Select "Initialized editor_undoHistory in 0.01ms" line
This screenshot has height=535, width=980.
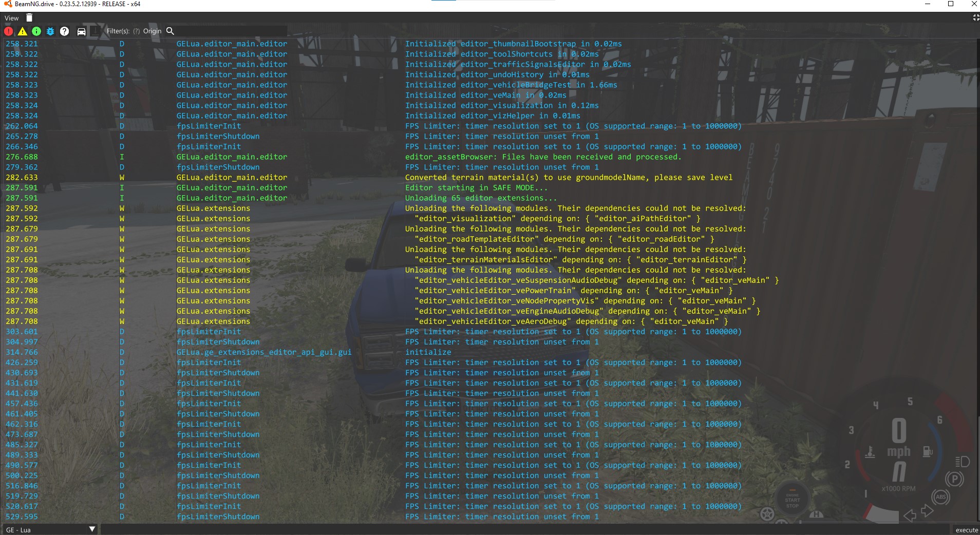click(497, 75)
